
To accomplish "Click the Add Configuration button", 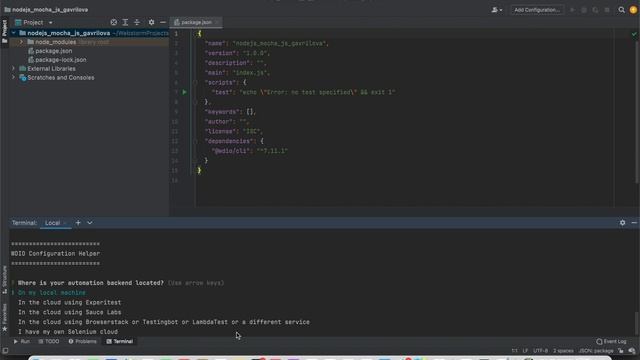I will [537, 10].
